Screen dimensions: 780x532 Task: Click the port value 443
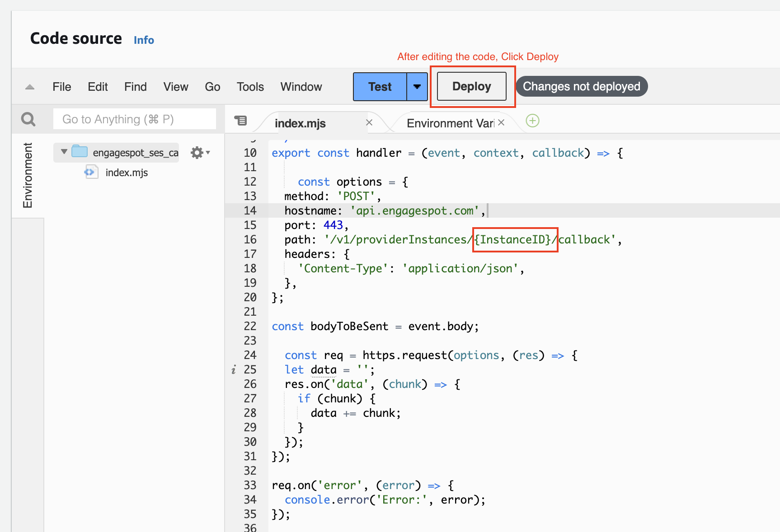[333, 225]
